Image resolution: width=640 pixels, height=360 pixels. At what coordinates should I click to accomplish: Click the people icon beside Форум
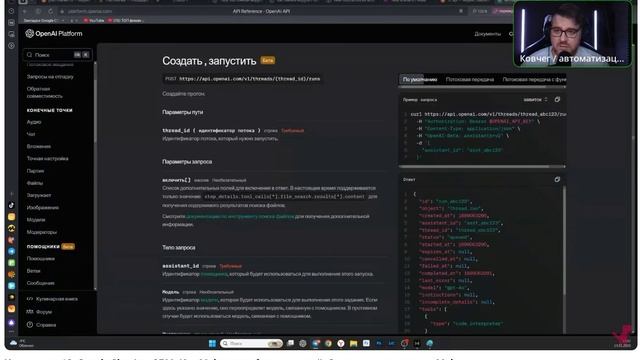30,312
